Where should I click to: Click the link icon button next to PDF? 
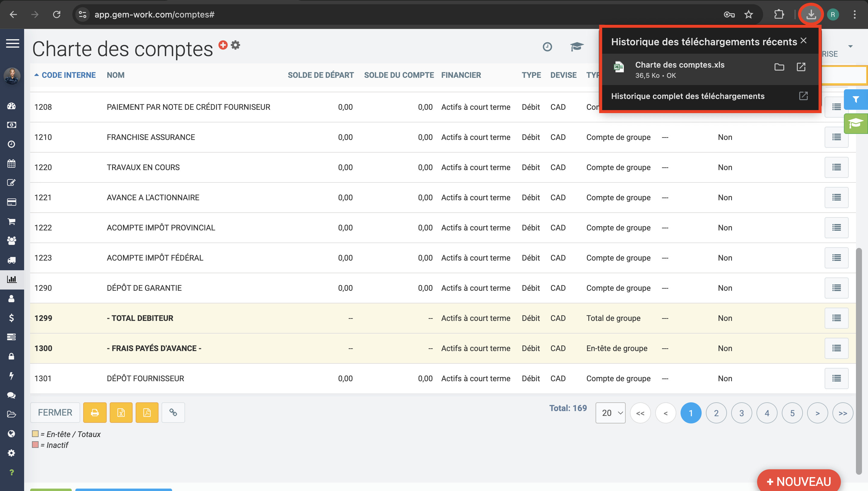click(x=173, y=412)
